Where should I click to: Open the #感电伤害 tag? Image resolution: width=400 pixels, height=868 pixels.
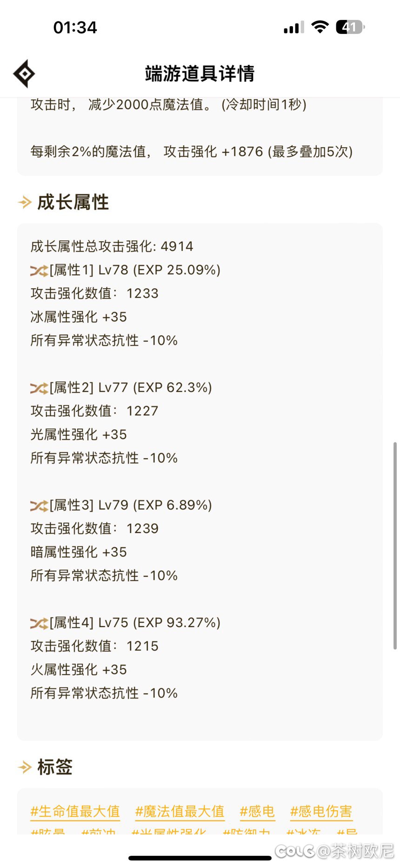click(x=321, y=812)
